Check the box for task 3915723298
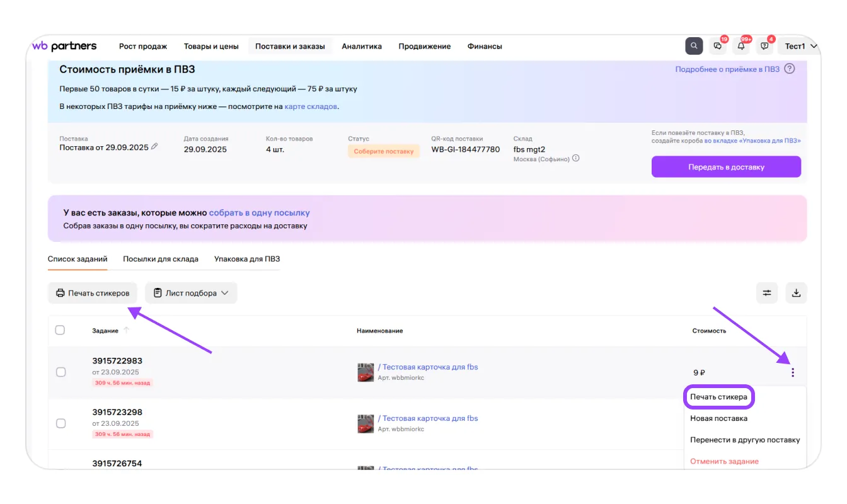847x504 pixels. [61, 423]
